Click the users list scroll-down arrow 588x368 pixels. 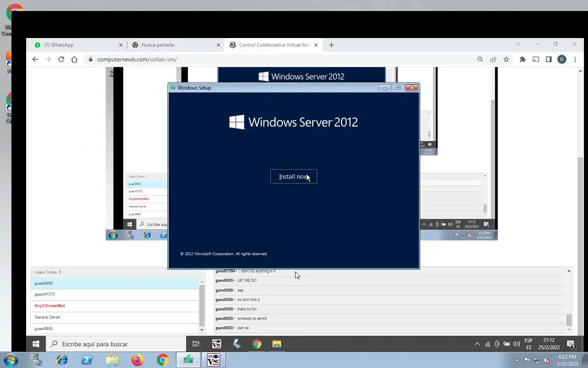point(202,330)
